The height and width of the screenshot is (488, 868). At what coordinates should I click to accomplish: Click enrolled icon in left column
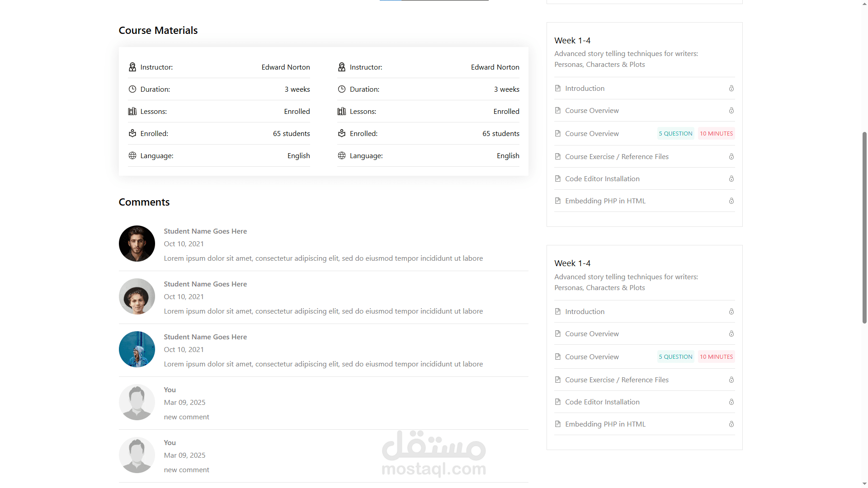coord(132,134)
